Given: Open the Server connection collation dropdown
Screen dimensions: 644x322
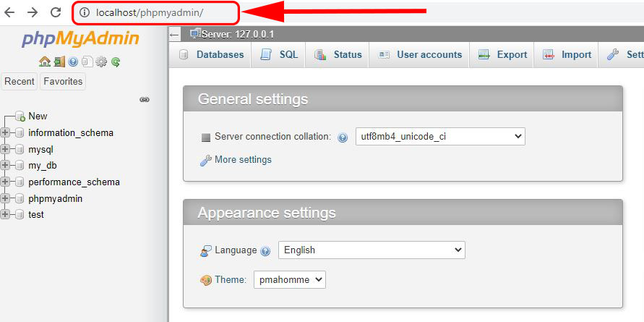Looking at the screenshot, I should coord(440,137).
